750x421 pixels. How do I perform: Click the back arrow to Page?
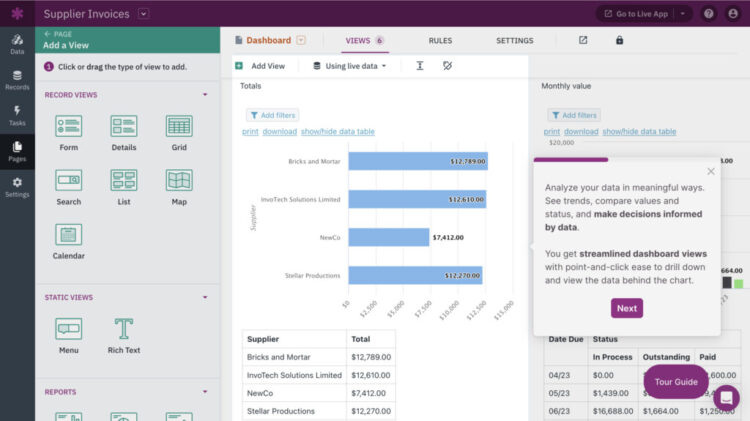click(x=47, y=34)
